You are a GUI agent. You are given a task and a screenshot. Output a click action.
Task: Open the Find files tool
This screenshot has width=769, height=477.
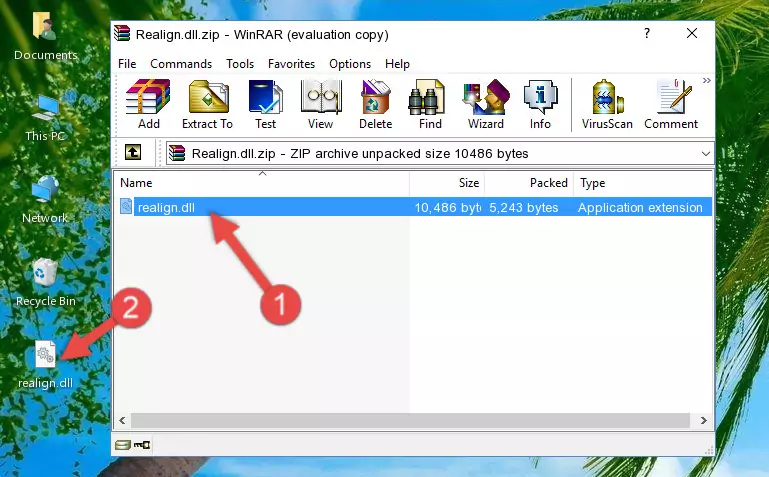pos(430,104)
